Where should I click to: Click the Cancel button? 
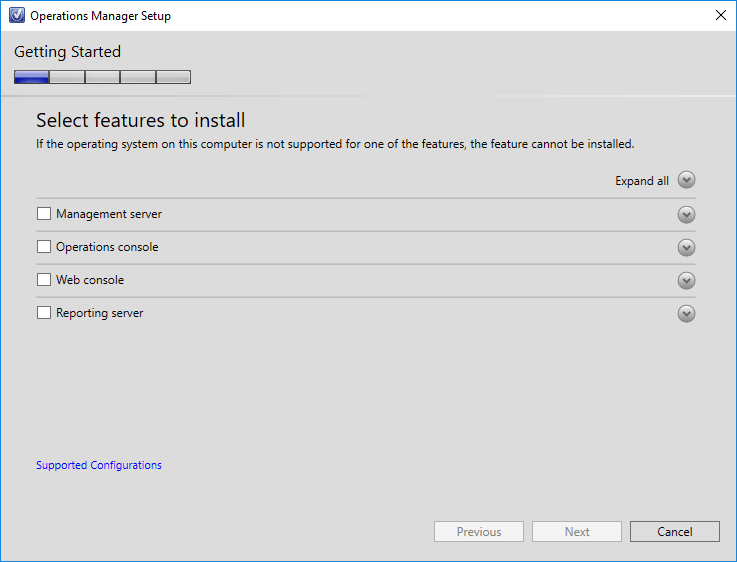pos(674,531)
